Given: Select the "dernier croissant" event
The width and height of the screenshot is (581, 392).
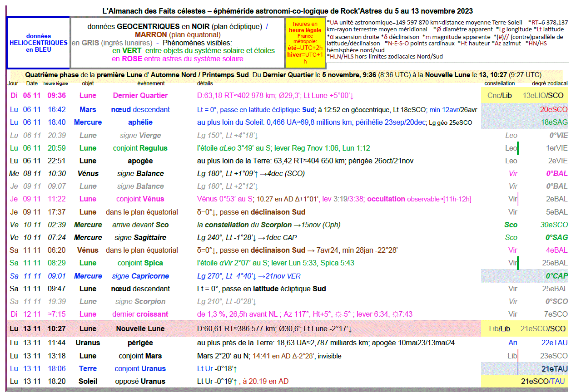Looking at the screenshot, I should click(x=140, y=314).
